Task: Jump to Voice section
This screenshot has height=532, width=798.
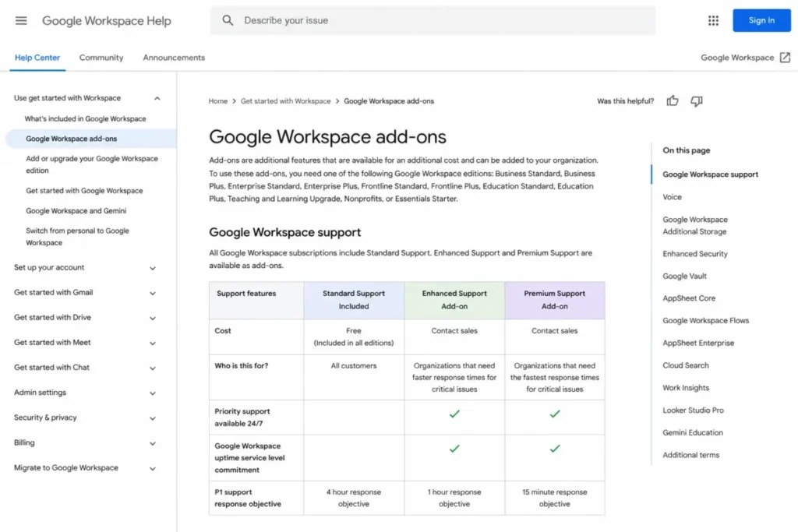Action: (672, 197)
